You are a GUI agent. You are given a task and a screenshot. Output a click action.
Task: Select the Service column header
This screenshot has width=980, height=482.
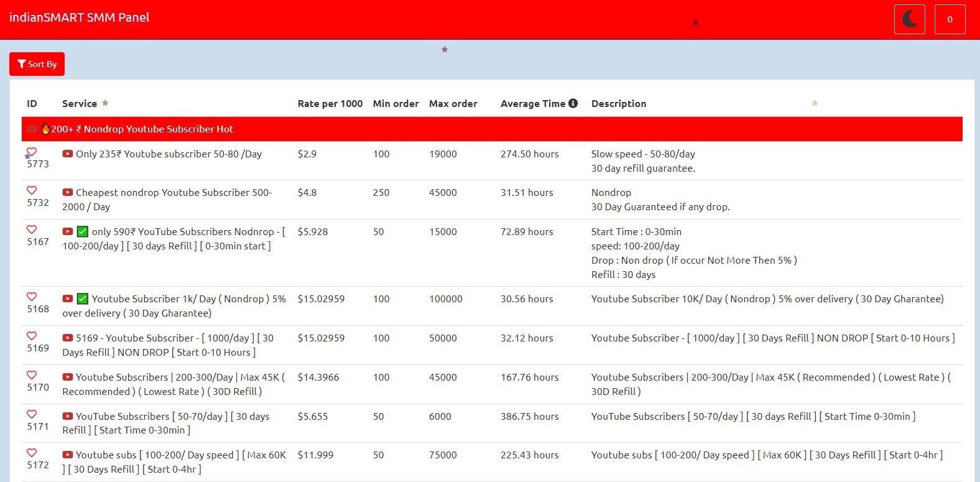tap(80, 104)
